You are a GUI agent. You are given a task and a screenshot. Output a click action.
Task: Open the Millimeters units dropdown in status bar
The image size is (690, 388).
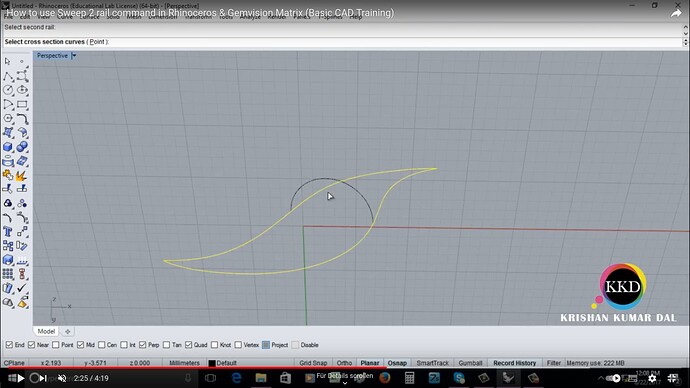(184, 363)
